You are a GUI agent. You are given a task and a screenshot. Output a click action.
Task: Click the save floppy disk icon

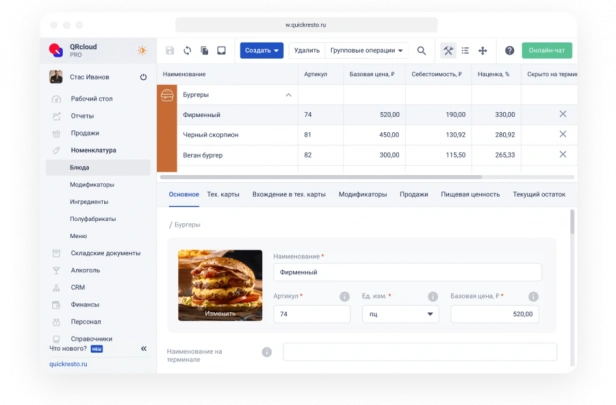[170, 51]
